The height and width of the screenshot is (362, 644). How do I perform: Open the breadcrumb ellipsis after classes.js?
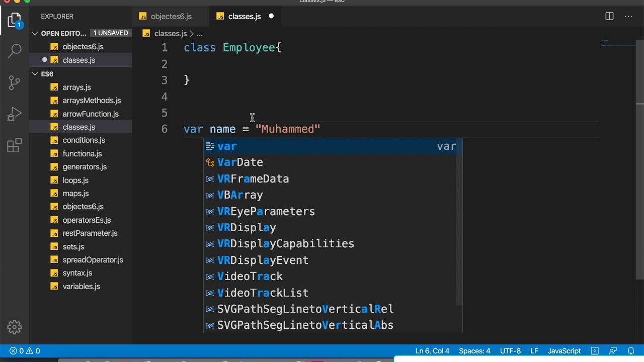[200, 34]
